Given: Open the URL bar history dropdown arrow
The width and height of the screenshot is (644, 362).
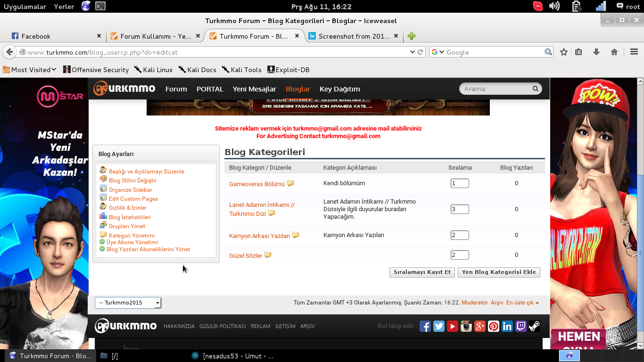Looking at the screenshot, I should click(413, 52).
